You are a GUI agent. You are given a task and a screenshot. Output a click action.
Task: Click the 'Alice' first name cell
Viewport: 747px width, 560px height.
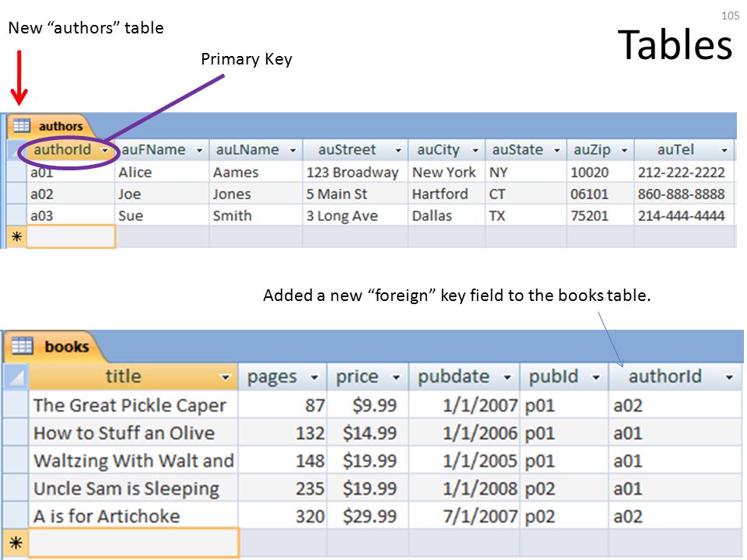(x=162, y=172)
